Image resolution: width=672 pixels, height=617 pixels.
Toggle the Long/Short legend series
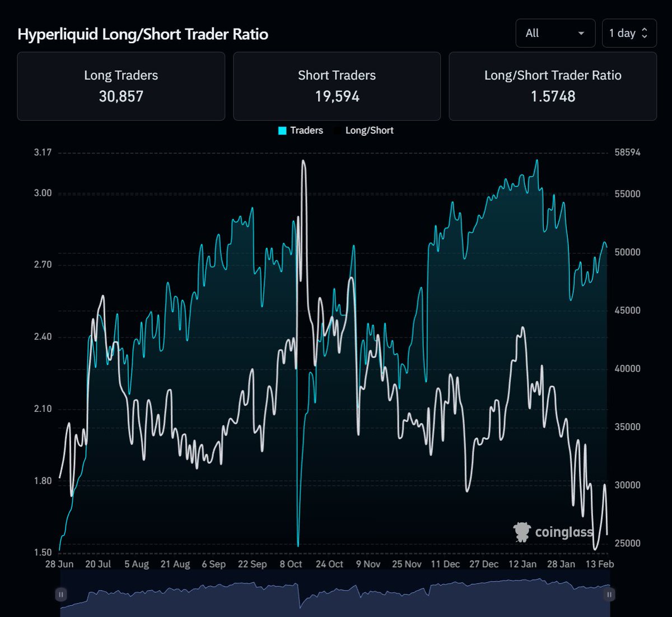[363, 130]
